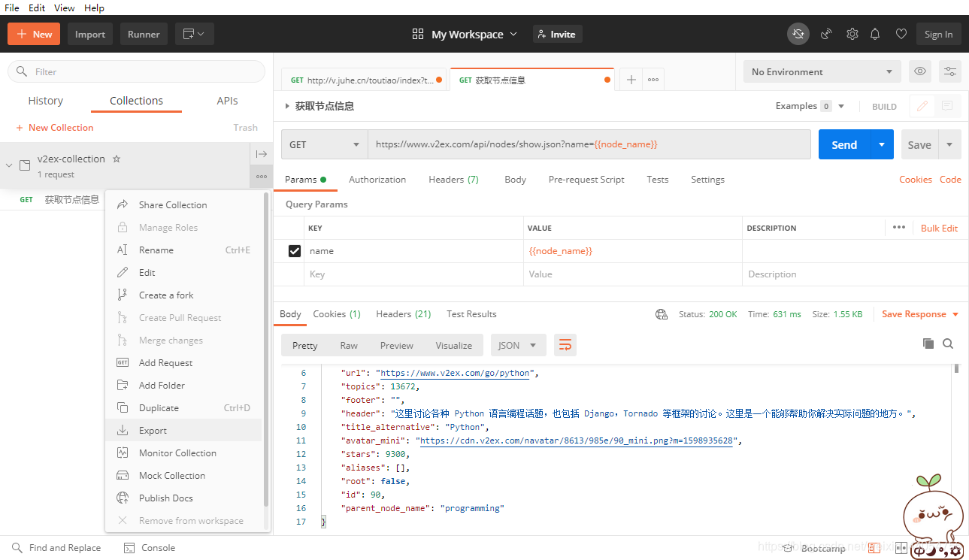Screen dimensions: 969x560
Task: Open Find and Replace in status bar
Action: tap(56, 548)
